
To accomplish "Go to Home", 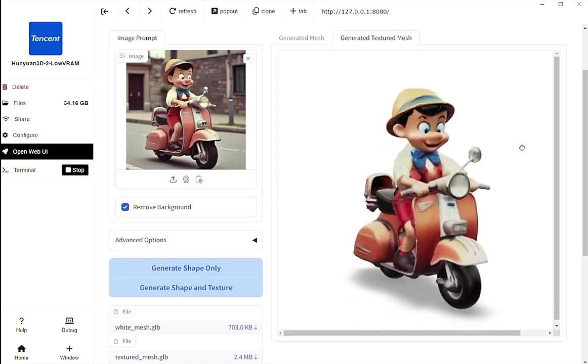I will point(21,352).
